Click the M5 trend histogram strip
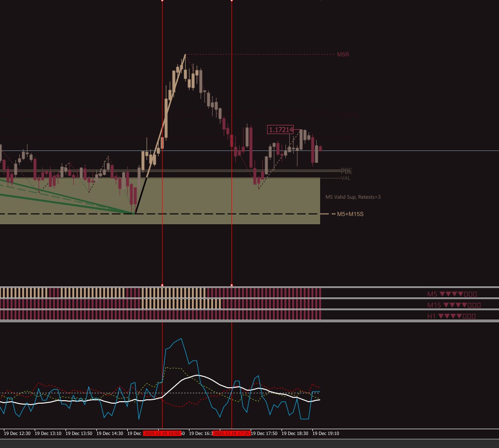 161,293
